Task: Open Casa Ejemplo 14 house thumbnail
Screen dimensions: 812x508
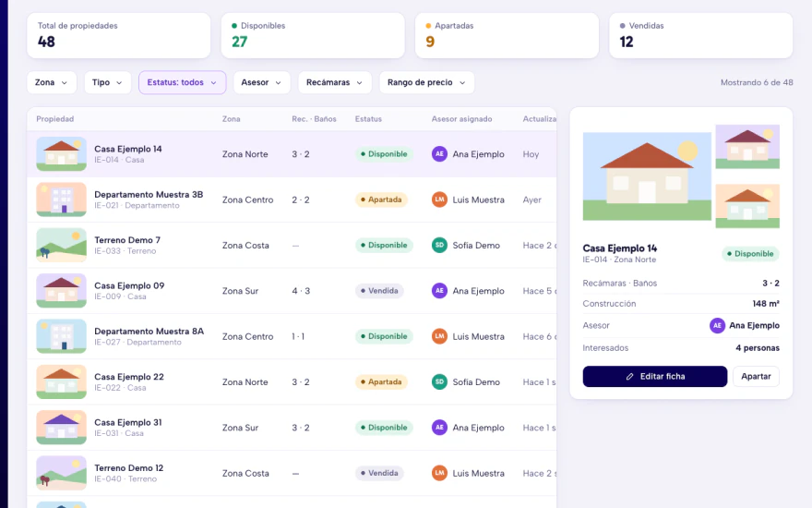Action: [x=61, y=154]
